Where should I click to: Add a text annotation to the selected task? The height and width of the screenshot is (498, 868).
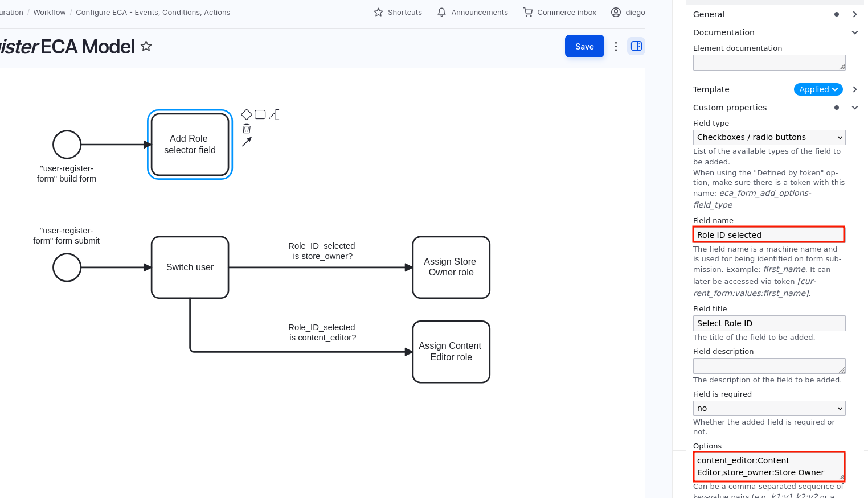point(274,114)
